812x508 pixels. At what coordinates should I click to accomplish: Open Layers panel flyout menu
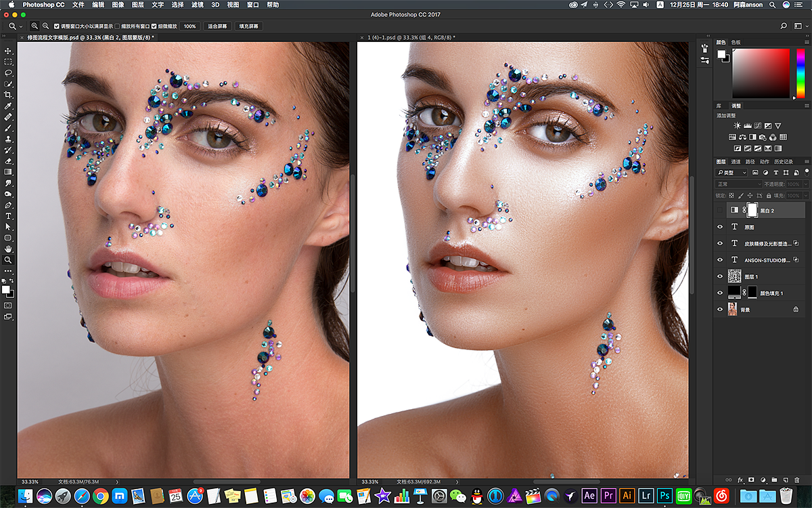coord(807,162)
